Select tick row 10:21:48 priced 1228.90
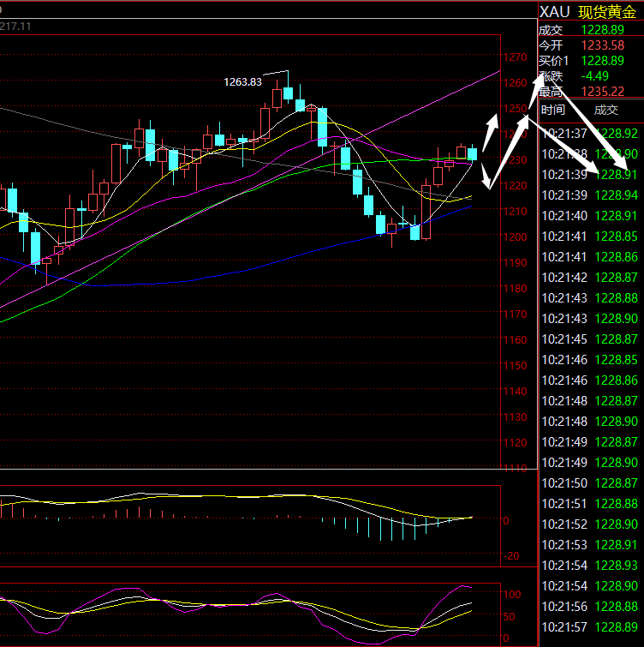 pyautogui.click(x=589, y=422)
